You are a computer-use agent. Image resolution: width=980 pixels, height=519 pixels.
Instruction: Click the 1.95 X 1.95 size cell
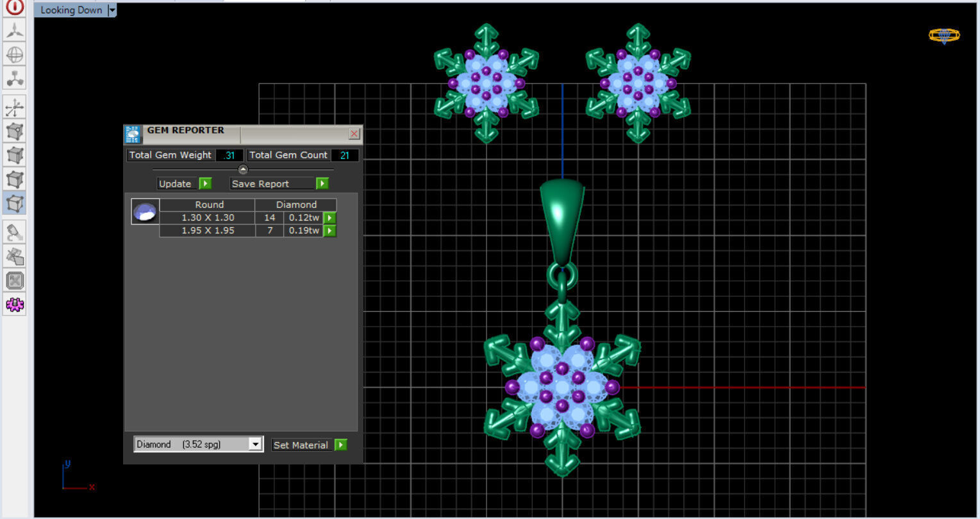click(x=208, y=230)
